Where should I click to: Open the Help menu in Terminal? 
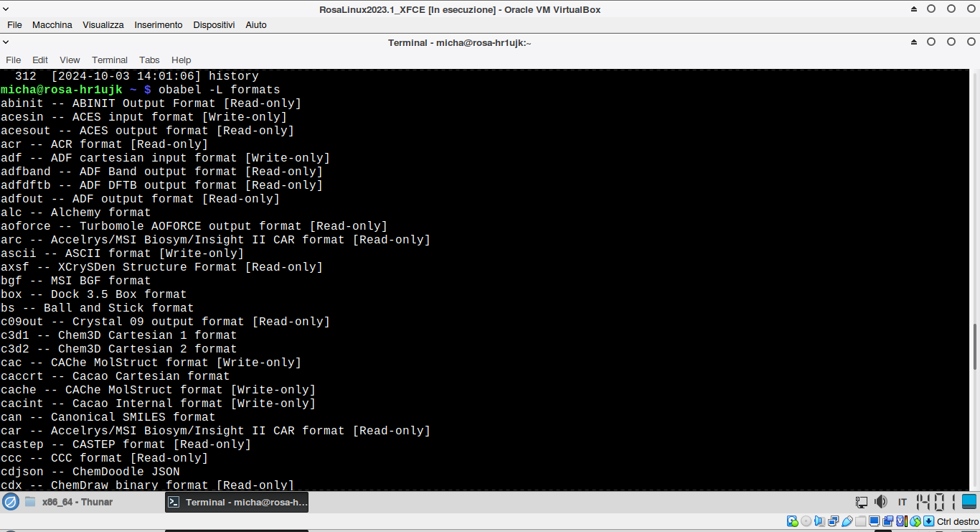point(182,60)
